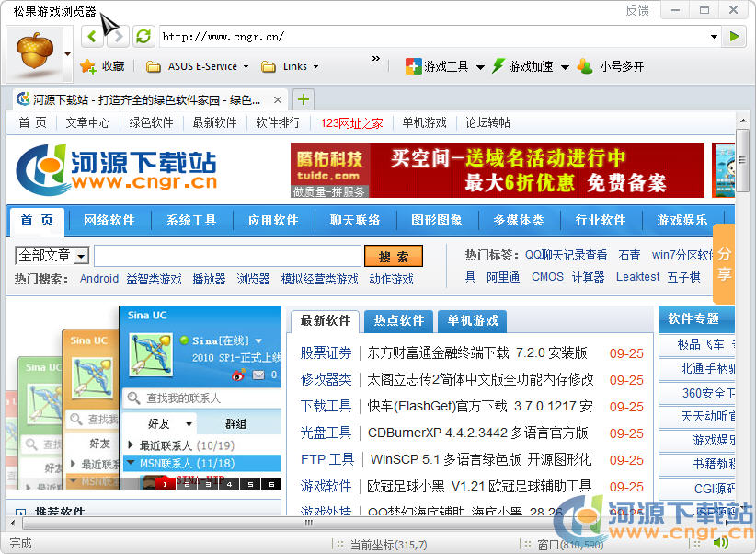Open the 收藏 favorites star icon
756x554 pixels.
(x=88, y=66)
